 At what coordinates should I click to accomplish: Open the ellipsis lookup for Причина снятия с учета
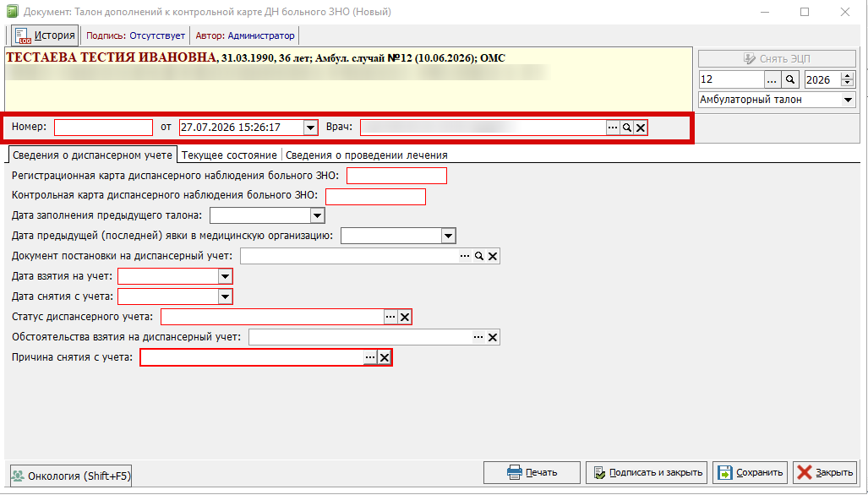pos(370,357)
